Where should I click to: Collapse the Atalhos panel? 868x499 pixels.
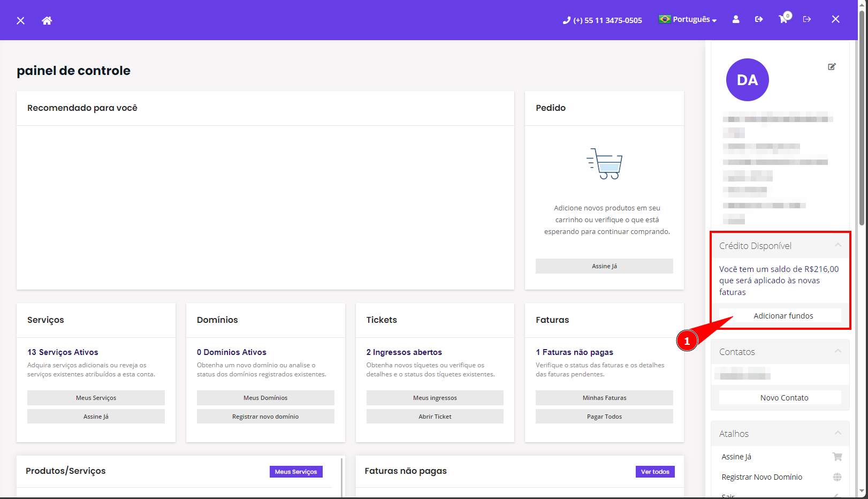click(837, 433)
